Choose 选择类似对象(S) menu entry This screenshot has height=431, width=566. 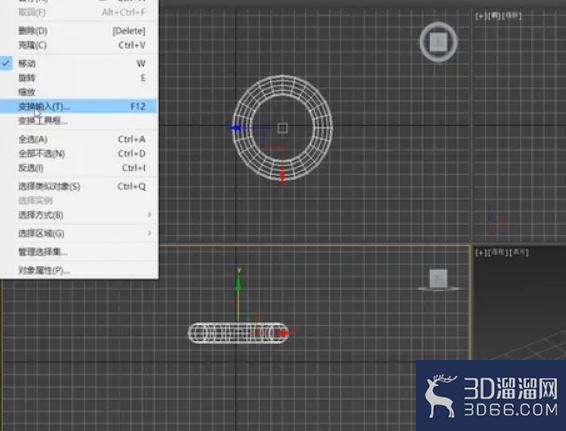(78, 187)
